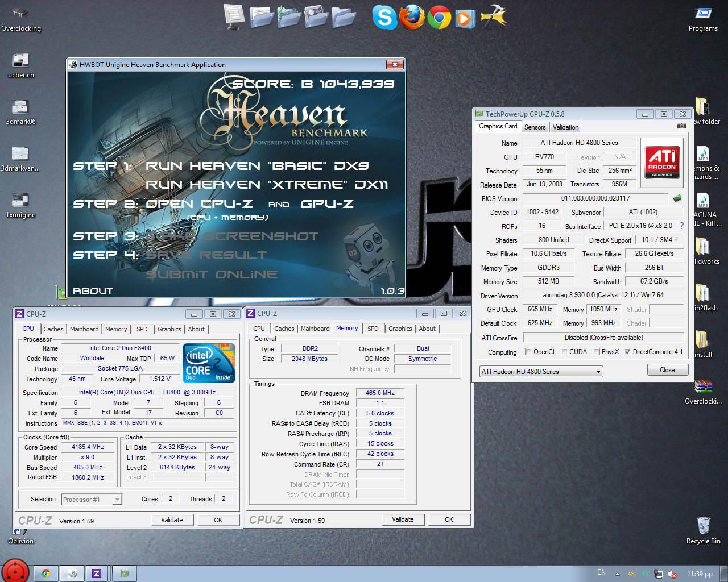This screenshot has width=728, height=582.
Task: Open the plain folder dock icon
Action: click(344, 17)
